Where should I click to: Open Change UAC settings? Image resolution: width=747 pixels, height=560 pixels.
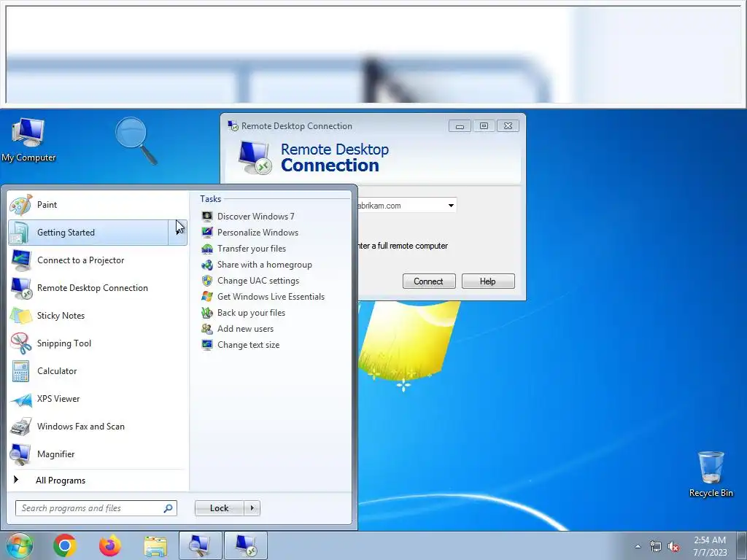[251, 281]
